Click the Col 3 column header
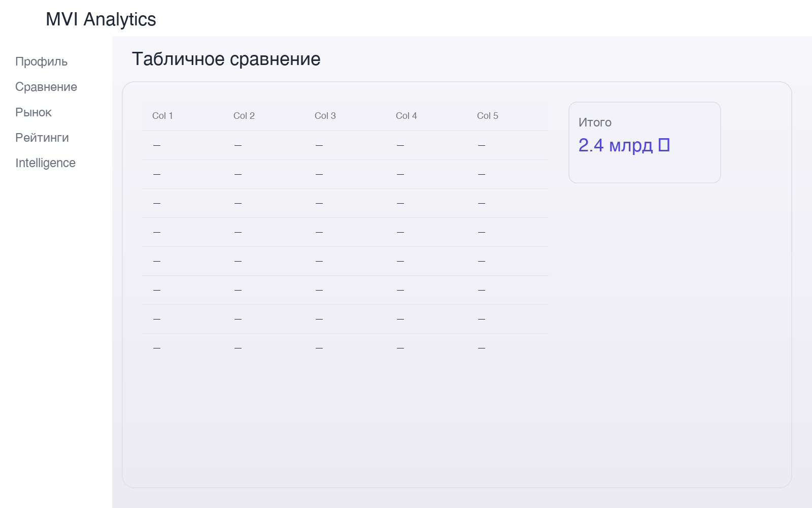This screenshot has width=812, height=508. pyautogui.click(x=325, y=116)
